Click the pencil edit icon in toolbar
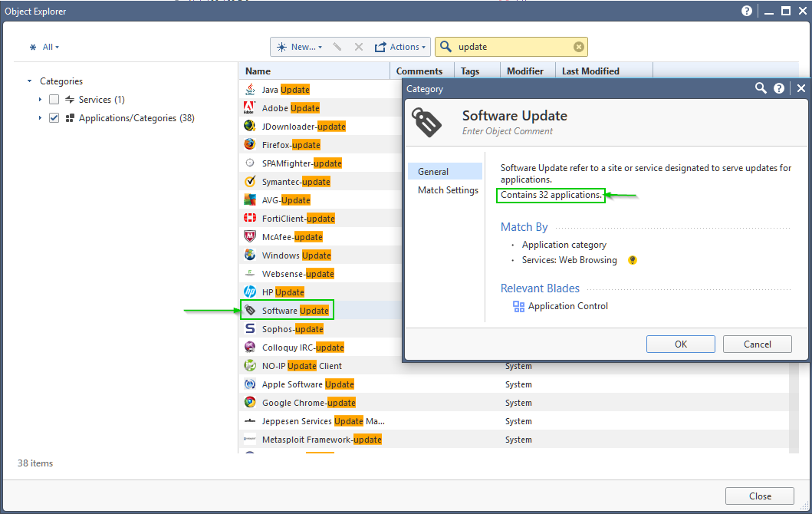 click(337, 47)
